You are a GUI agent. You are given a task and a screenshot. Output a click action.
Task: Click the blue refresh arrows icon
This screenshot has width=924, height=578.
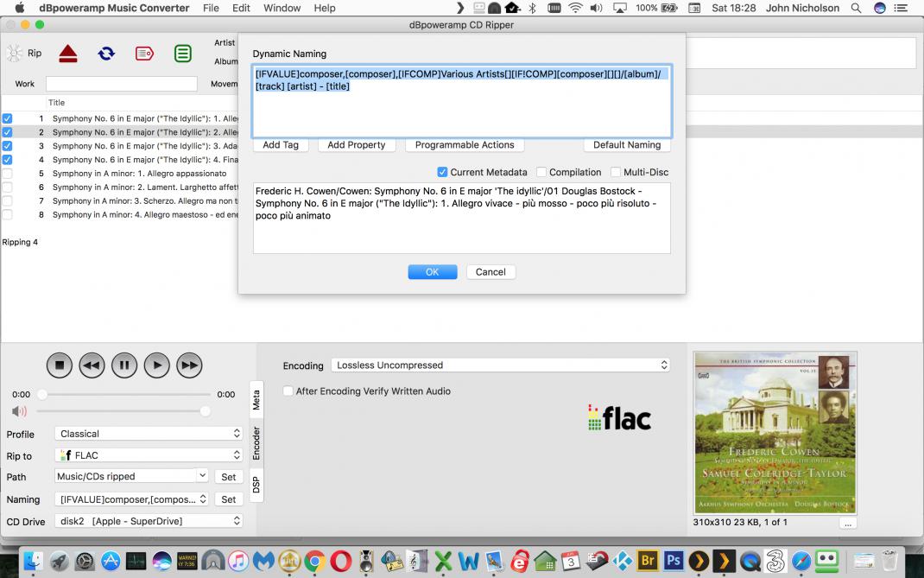tap(106, 54)
